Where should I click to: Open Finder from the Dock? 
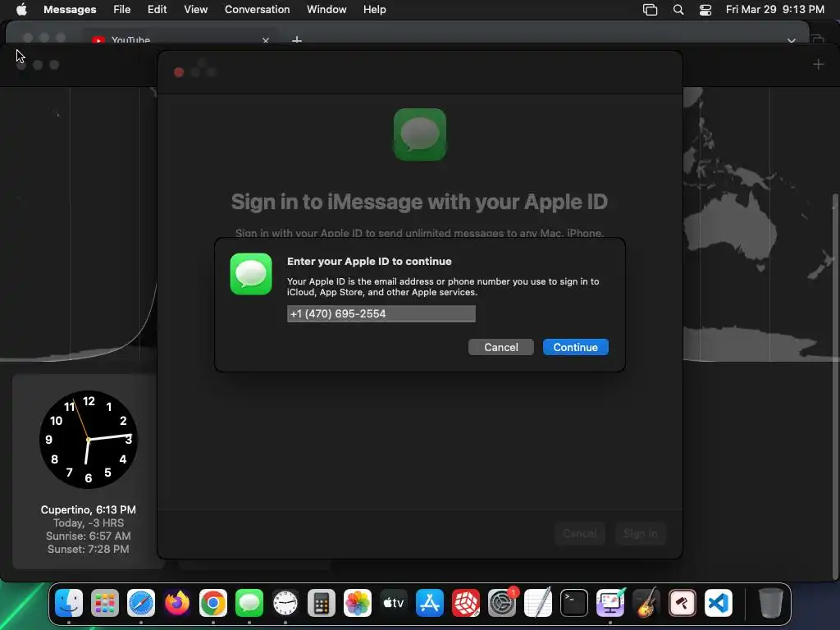click(x=69, y=603)
